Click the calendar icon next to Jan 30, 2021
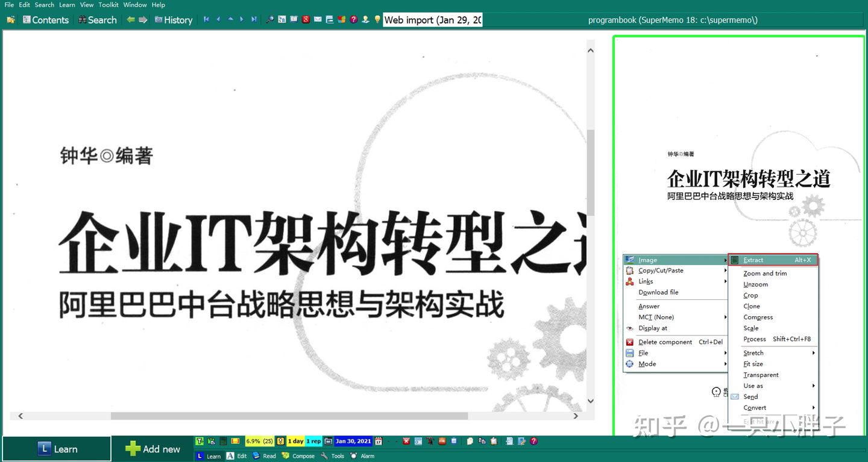868x462 pixels. [x=379, y=441]
